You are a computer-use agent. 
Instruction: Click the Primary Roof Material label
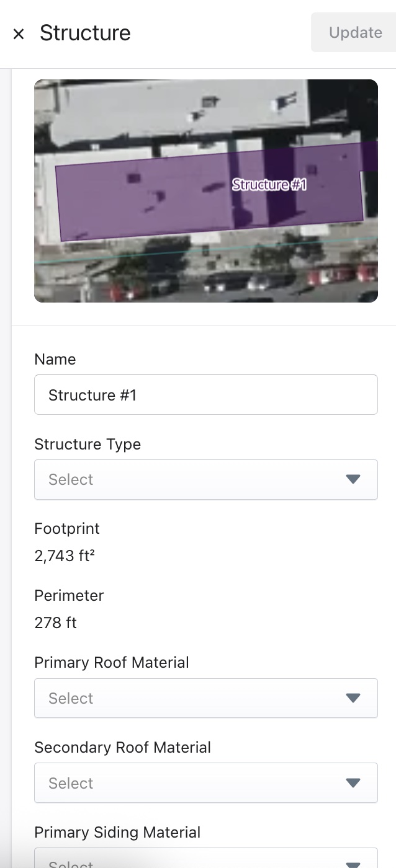[x=112, y=663]
